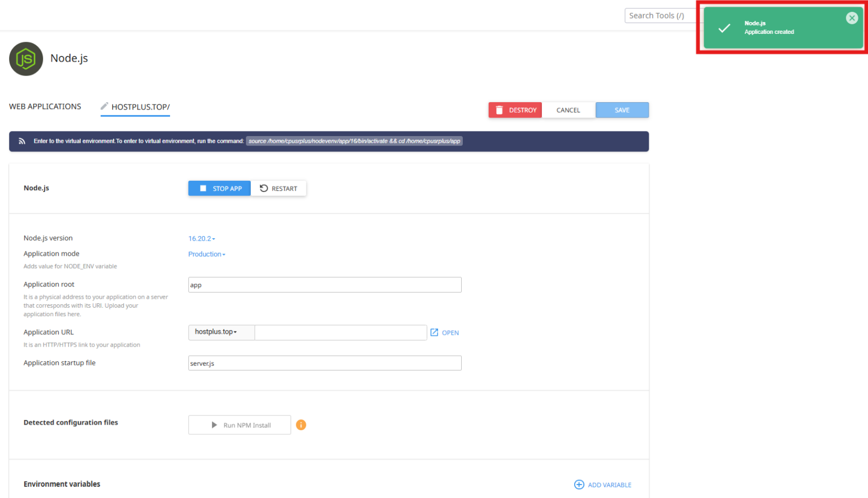868x498 pixels.
Task: Click the Node.js logo icon
Action: 26,59
